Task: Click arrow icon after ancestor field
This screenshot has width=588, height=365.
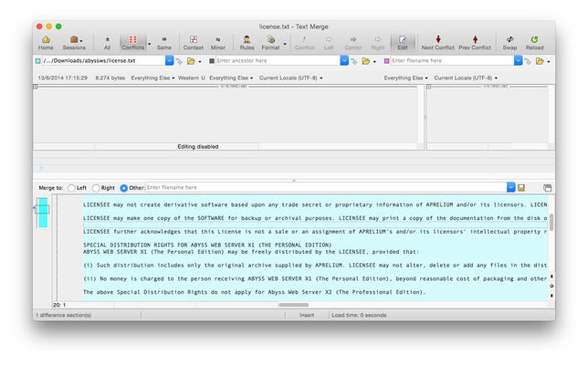Action: pos(354,61)
